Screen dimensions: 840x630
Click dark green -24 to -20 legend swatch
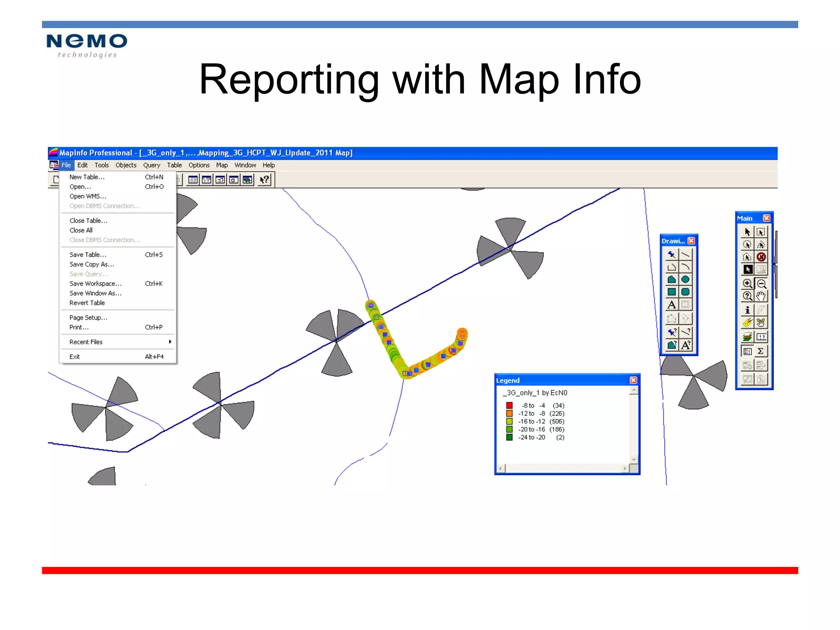509,437
